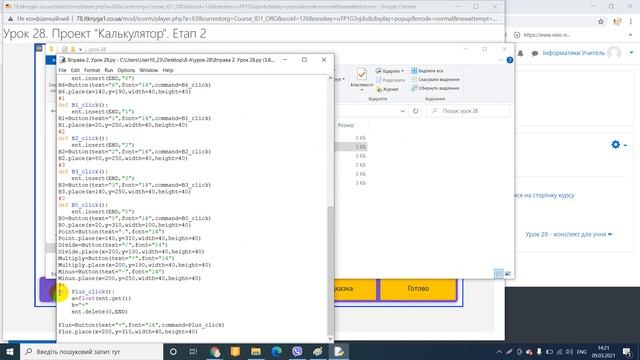Open Microsoft Edge from the taskbar
Screen dimensions: 640x360
tap(276, 351)
